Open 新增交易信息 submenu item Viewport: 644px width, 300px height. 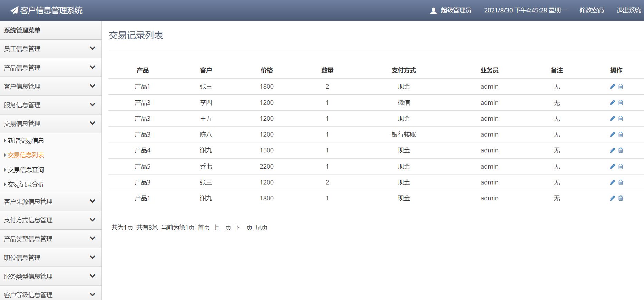26,141
